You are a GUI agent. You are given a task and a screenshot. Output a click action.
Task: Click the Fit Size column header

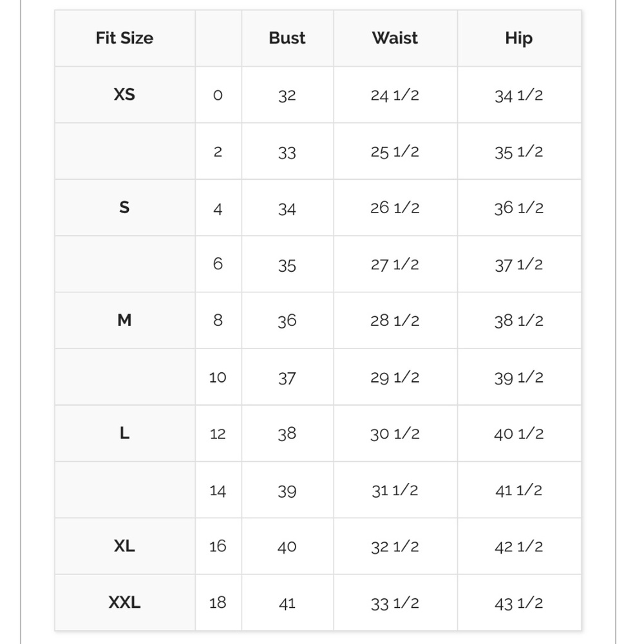(x=124, y=38)
